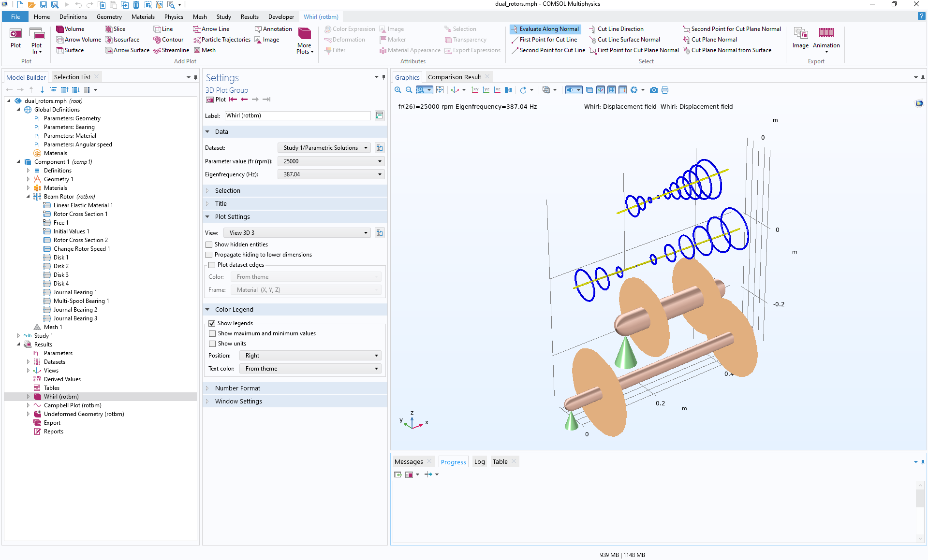
Task: Select the Zoom Extents icon in Graphics toolbar
Action: point(440,90)
